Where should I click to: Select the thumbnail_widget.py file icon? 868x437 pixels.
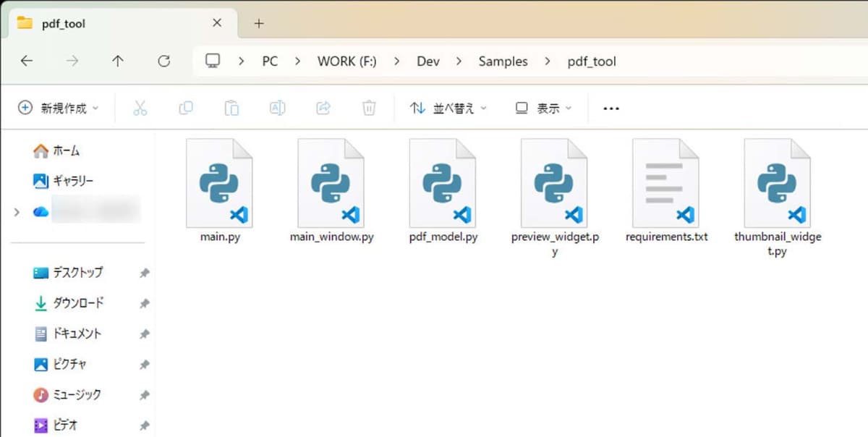pyautogui.click(x=778, y=183)
